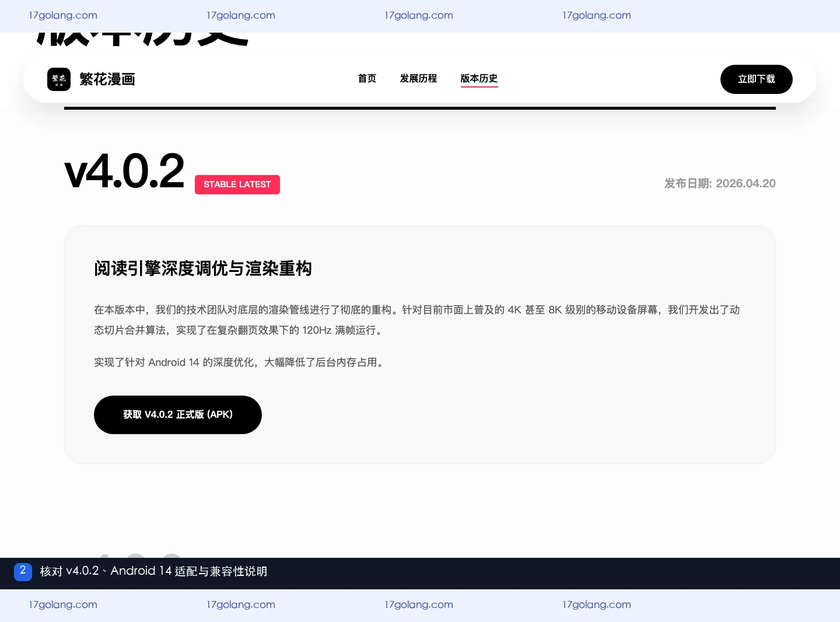The width and height of the screenshot is (840, 622).
Task: Click the rightmost 17golang.com in top banner
Action: pos(597,15)
